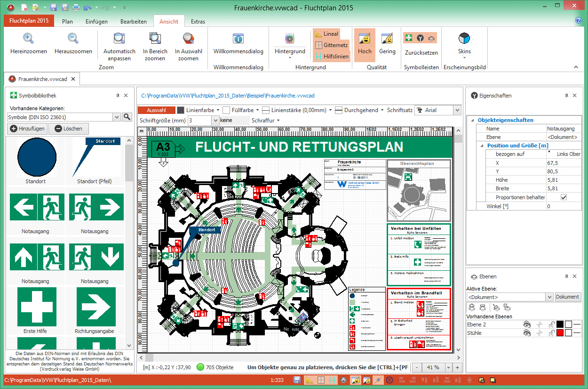Screen dimensions: 588x389
Task: Click the ruler triangle icon in bottom bar
Action: pos(309,380)
